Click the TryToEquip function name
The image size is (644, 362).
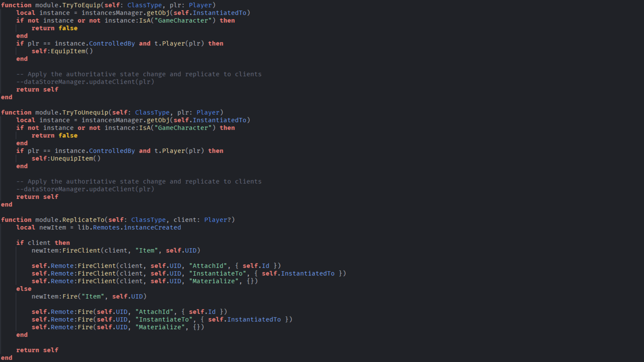82,5
